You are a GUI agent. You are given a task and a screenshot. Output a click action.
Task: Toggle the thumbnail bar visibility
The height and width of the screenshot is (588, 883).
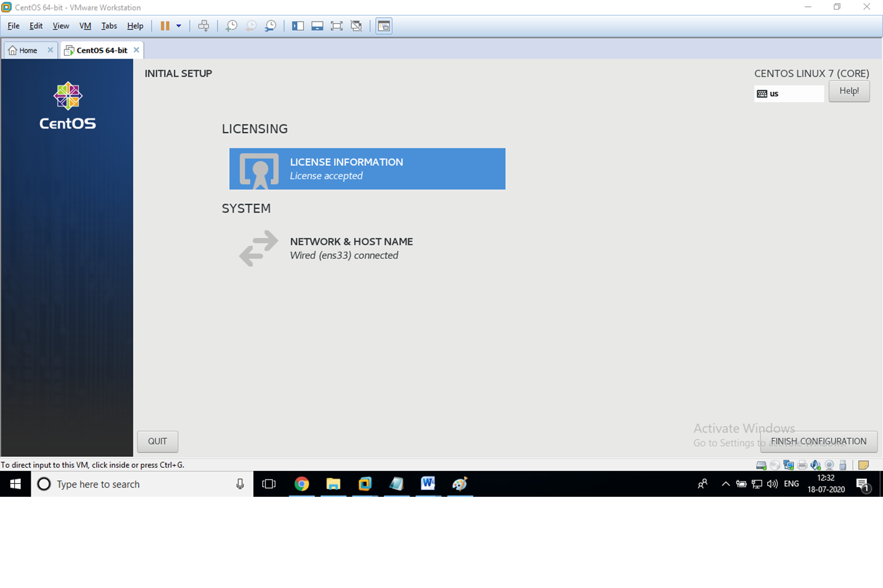pyautogui.click(x=317, y=26)
